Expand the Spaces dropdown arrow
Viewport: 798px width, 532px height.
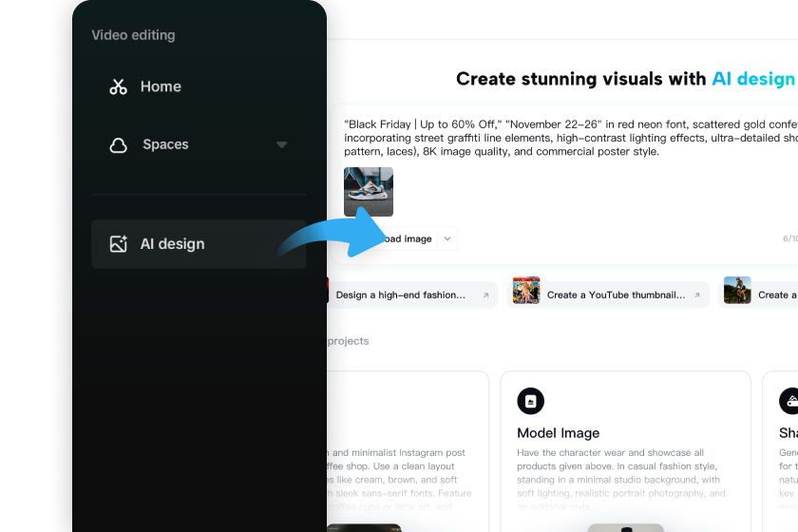coord(281,145)
